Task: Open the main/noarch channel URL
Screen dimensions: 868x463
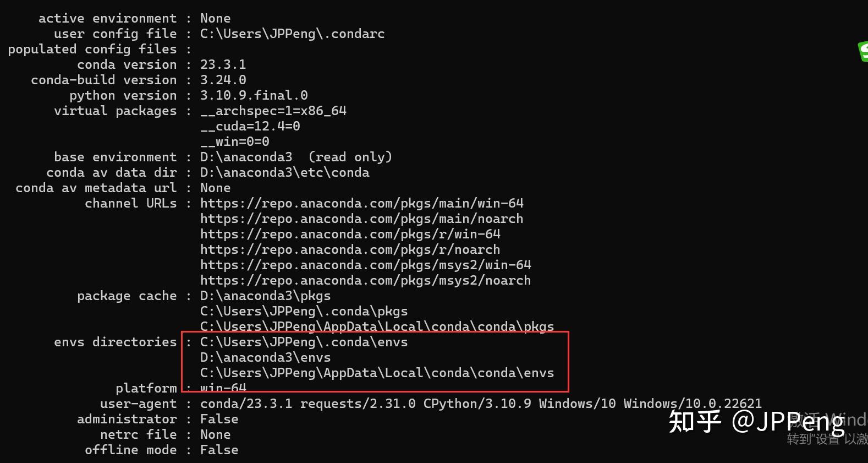Action: (361, 219)
